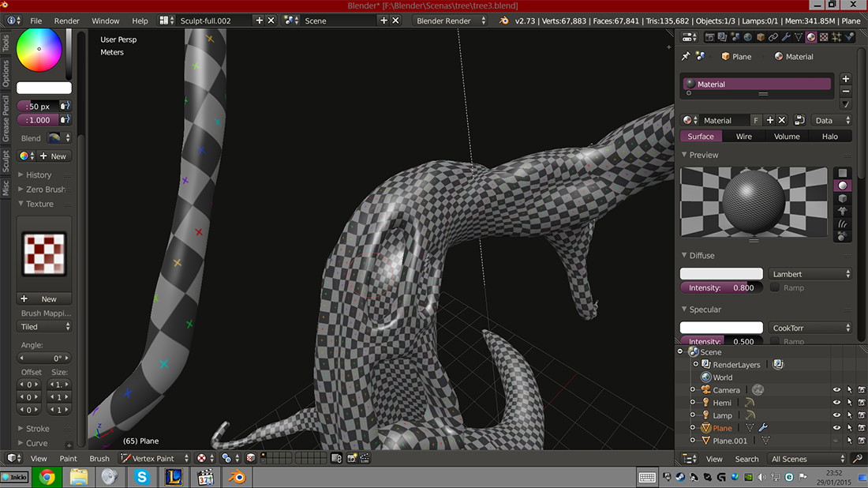The image size is (868, 488).
Task: Open the File menu
Action: (36, 21)
